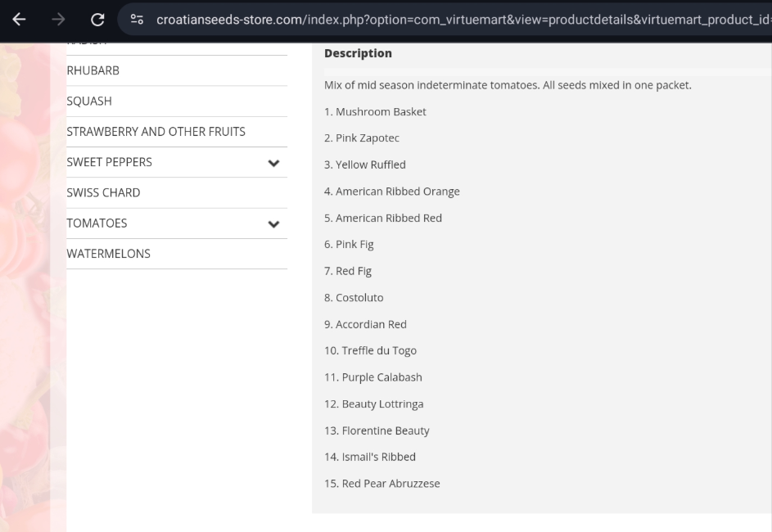
Task: Click the Treffle du Togo entry
Action: (x=370, y=350)
